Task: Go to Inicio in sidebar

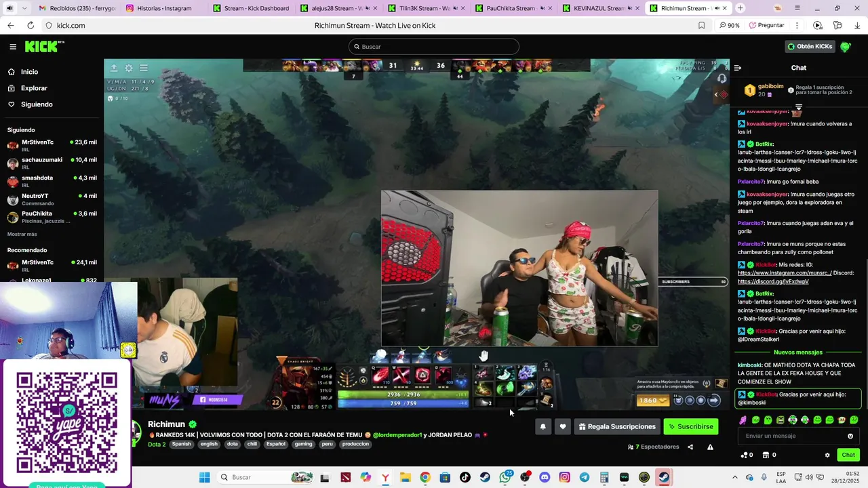Action: 29,72
